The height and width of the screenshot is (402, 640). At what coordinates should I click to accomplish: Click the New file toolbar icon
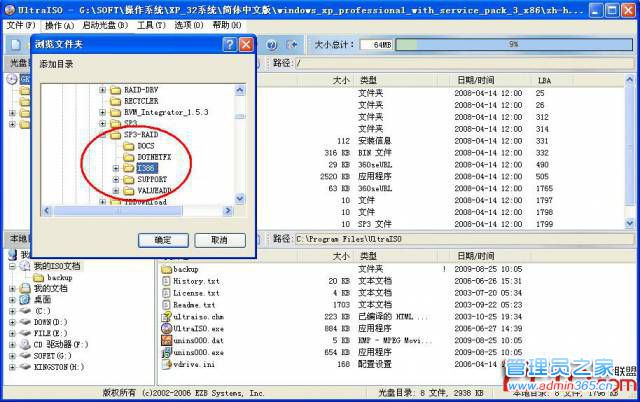coord(16,45)
